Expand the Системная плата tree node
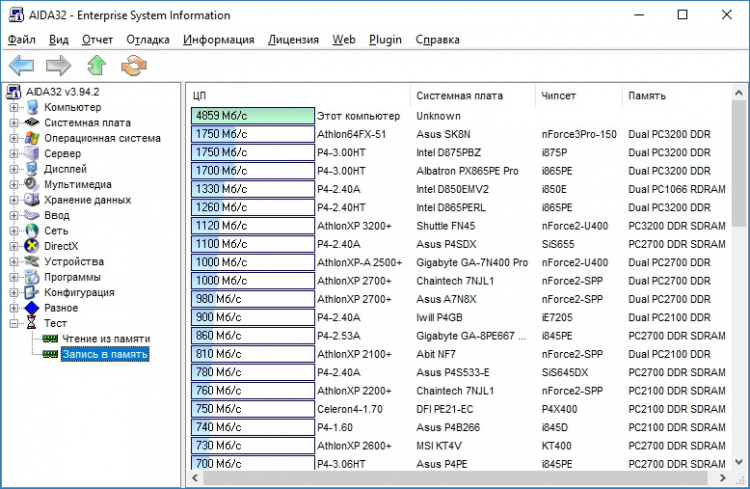This screenshot has width=750, height=489. (15, 123)
